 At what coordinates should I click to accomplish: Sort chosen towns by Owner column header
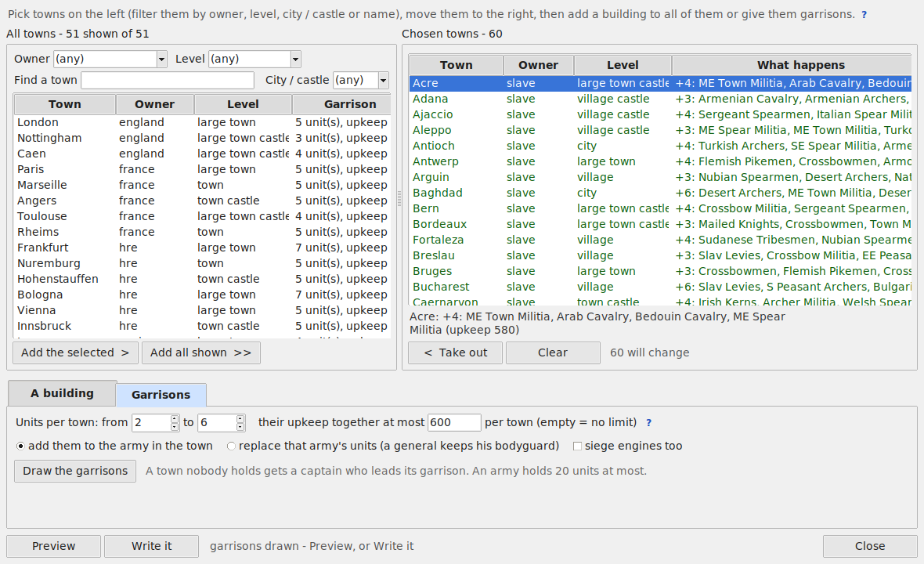(x=538, y=66)
